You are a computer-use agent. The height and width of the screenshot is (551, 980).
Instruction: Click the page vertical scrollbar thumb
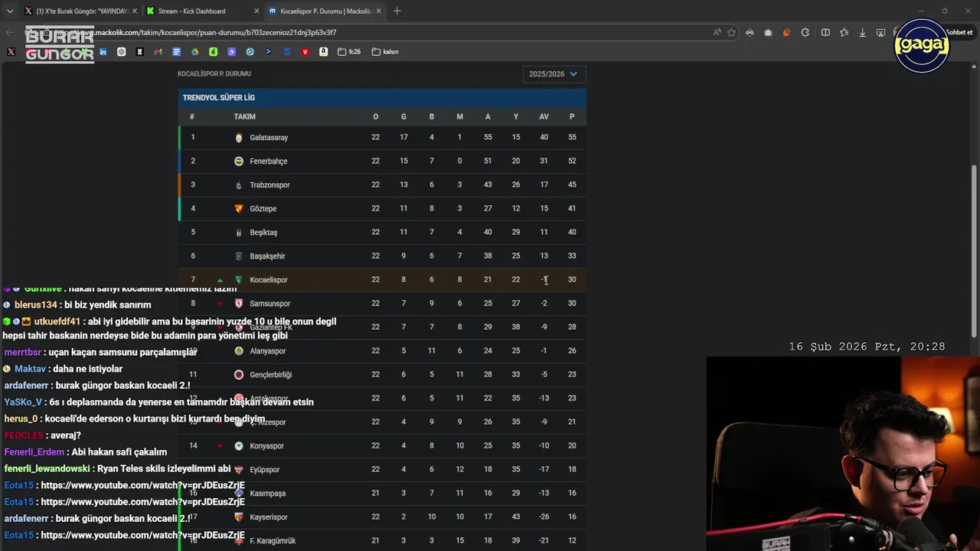[975, 251]
